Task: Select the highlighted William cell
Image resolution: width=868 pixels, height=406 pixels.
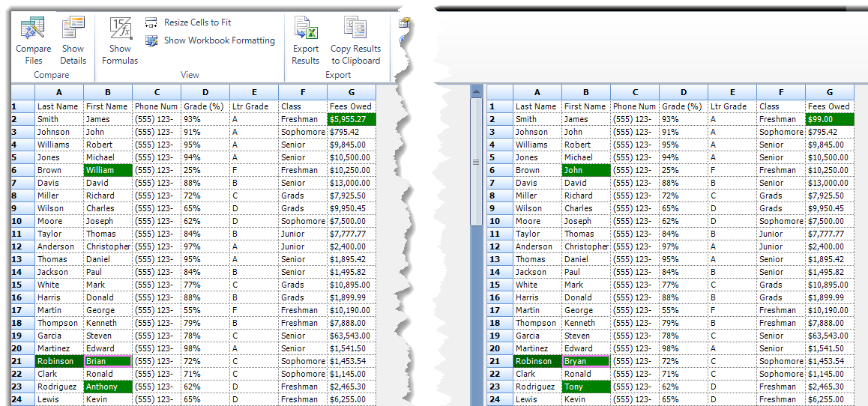Action: 108,170
